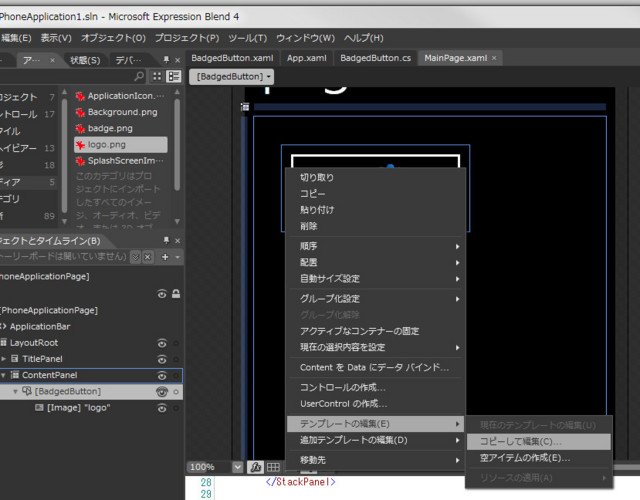Open 移動先 submenu

click(x=376, y=460)
